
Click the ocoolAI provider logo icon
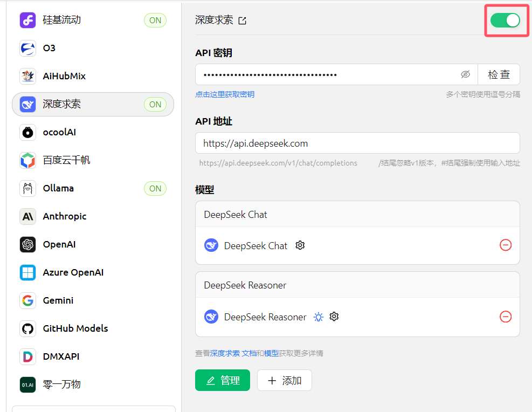click(x=27, y=132)
